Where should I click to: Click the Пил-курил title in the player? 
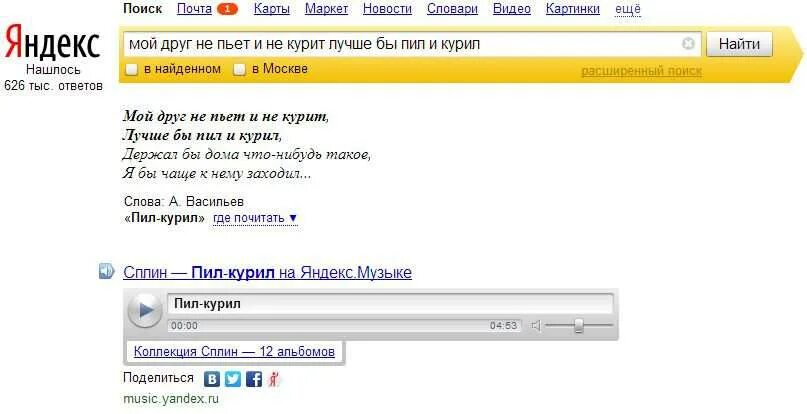coord(207,303)
